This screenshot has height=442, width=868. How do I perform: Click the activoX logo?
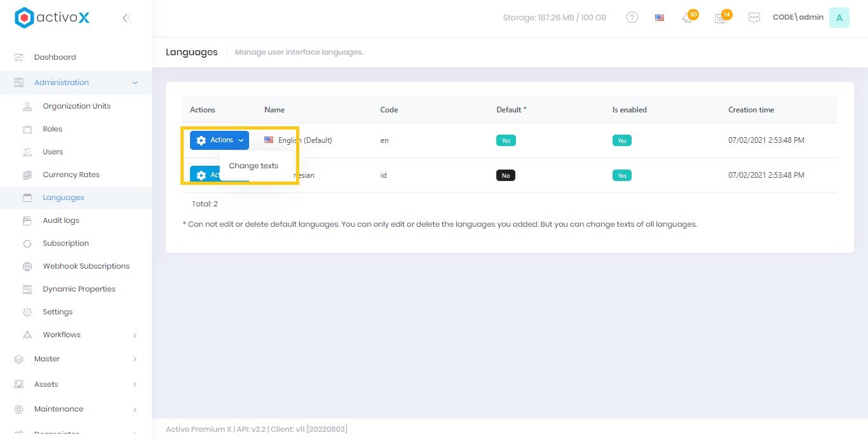click(x=52, y=18)
